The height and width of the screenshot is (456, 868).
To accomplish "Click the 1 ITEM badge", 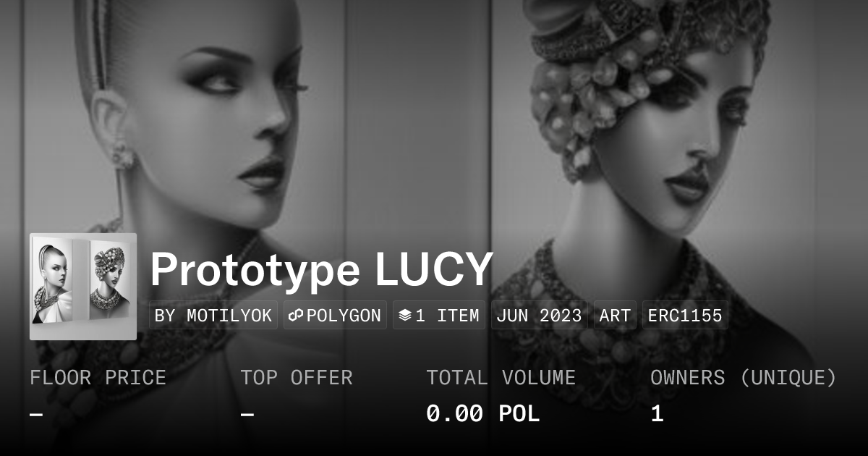I will [439, 316].
